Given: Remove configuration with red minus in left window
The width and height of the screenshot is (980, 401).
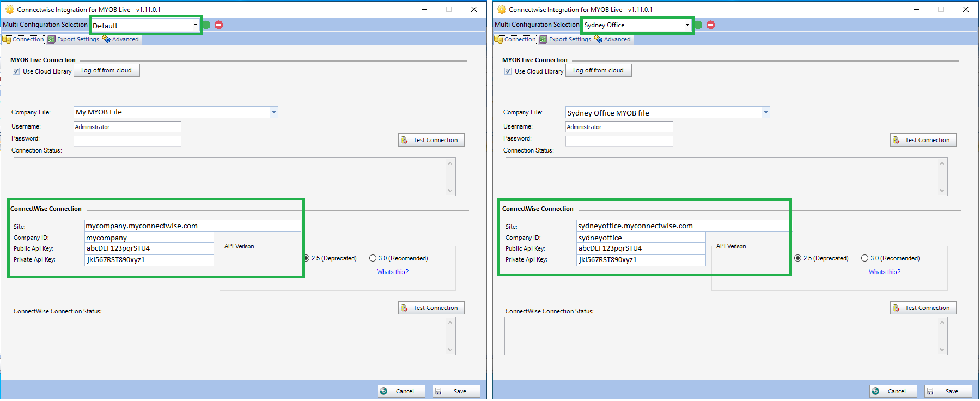Looking at the screenshot, I should tap(218, 25).
